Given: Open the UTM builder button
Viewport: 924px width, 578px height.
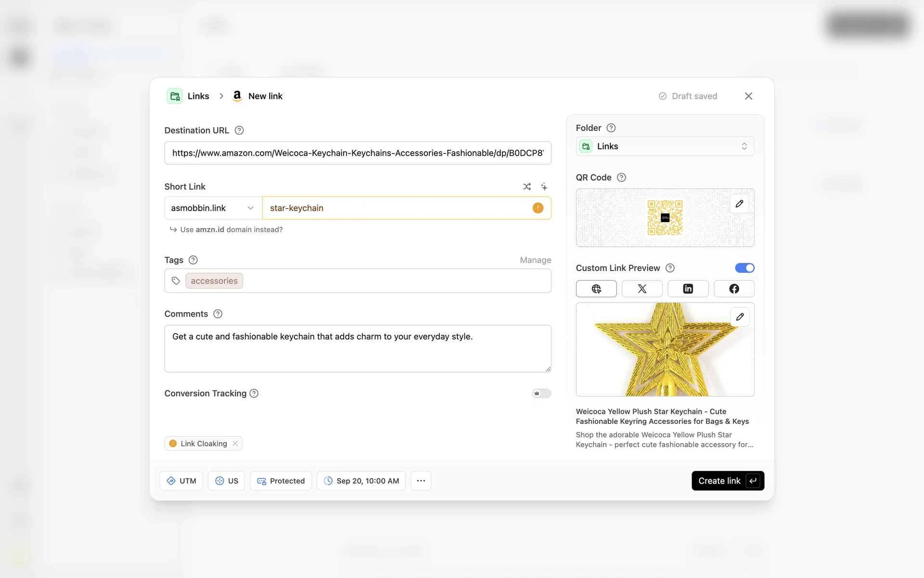Looking at the screenshot, I should [x=181, y=481].
